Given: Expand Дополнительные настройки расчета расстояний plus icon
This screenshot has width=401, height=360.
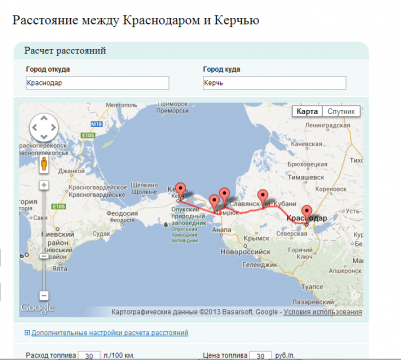Looking at the screenshot, I should pyautogui.click(x=27, y=332).
